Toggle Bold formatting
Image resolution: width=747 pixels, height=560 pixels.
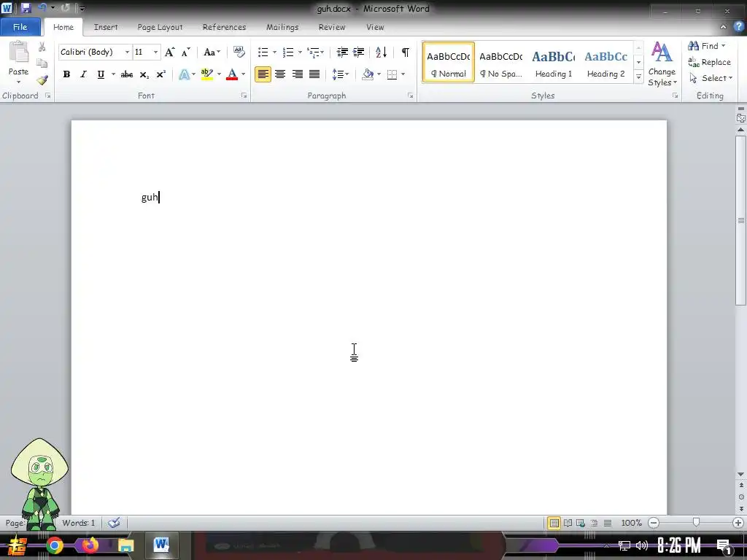coord(66,74)
